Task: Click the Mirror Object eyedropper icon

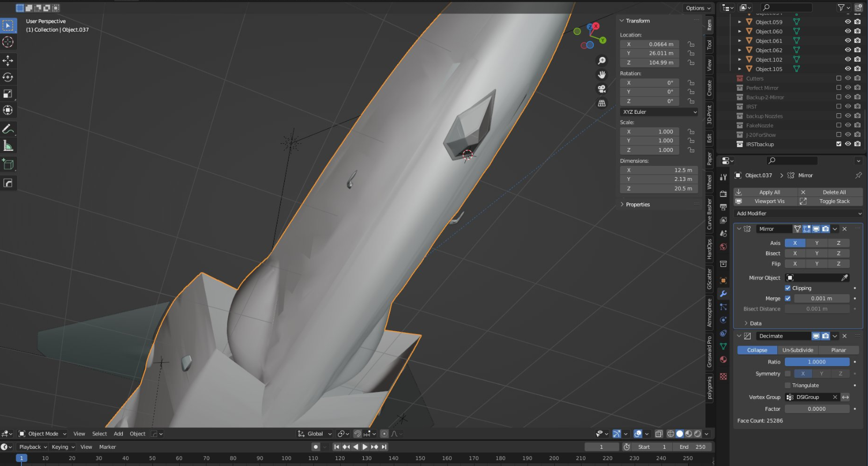Action: tap(845, 278)
